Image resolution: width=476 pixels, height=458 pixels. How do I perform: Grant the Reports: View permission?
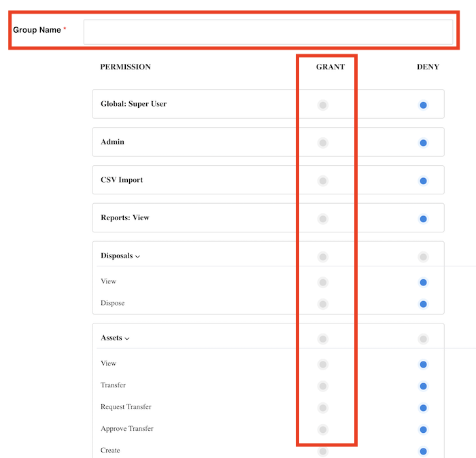tap(323, 219)
